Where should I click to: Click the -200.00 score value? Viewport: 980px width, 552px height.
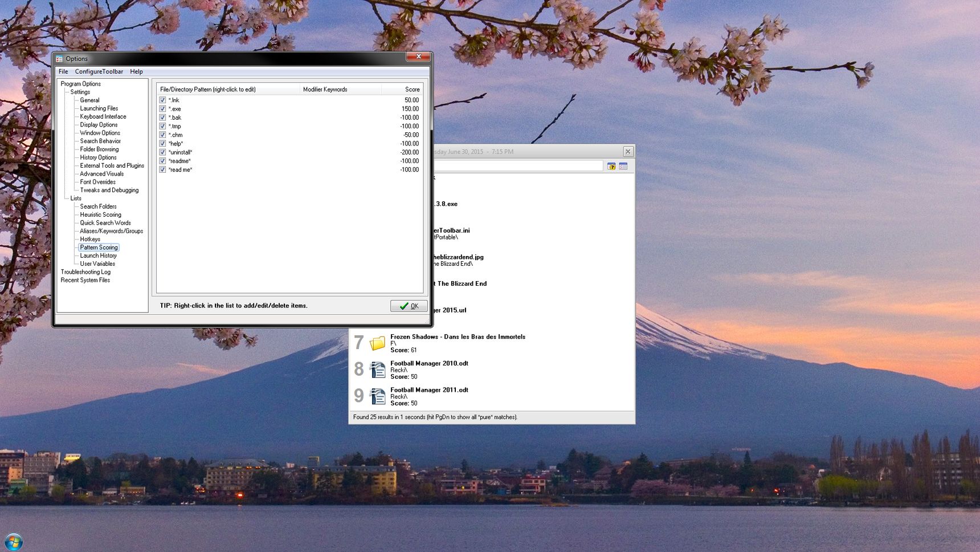[x=410, y=152]
